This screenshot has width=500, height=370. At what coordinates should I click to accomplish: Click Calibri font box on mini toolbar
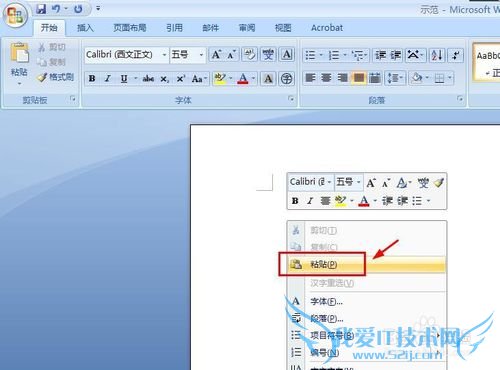coord(310,182)
